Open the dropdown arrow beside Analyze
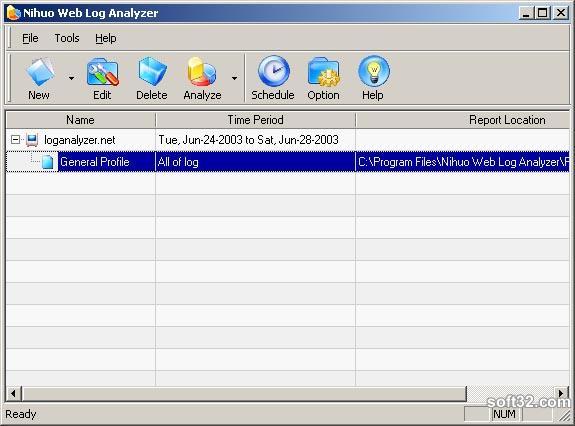Image resolution: width=575 pixels, height=426 pixels. click(234, 78)
